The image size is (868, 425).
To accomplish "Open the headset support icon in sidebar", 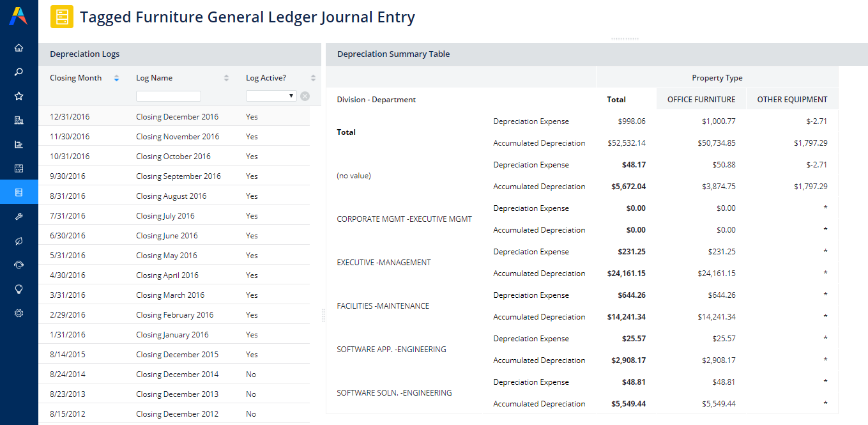I will (x=19, y=265).
